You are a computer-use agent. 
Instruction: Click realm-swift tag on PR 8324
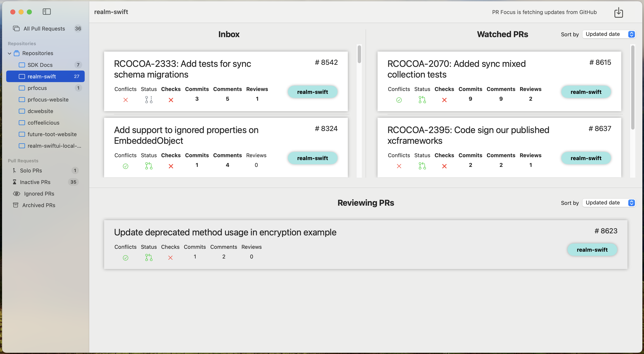pos(312,158)
